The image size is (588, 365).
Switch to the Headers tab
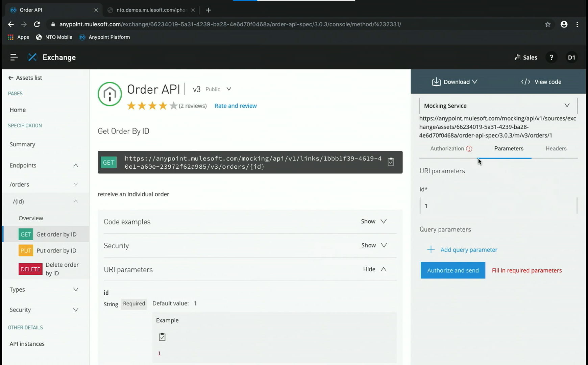click(556, 149)
